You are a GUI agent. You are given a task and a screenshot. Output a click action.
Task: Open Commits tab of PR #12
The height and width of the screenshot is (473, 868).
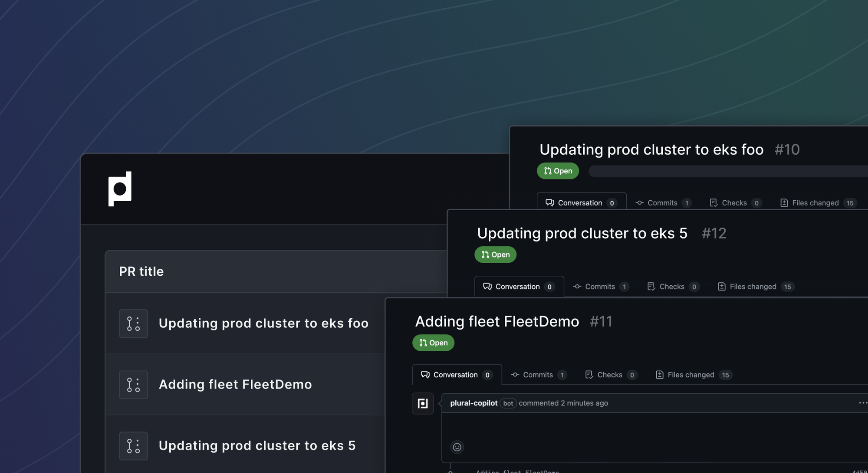coord(600,287)
